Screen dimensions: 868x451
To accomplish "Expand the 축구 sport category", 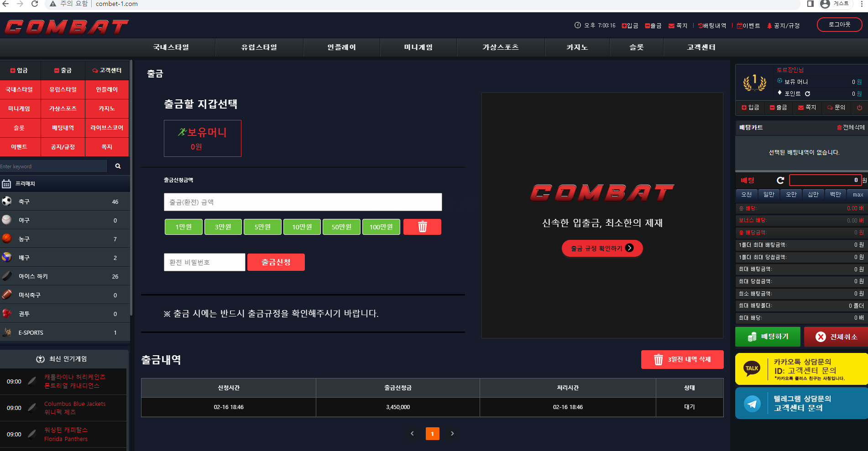I will [x=65, y=202].
